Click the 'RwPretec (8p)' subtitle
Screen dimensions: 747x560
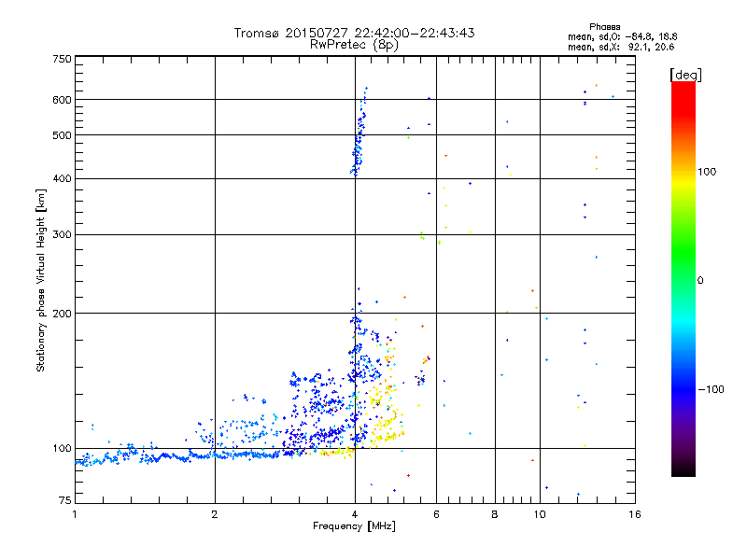tap(354, 45)
